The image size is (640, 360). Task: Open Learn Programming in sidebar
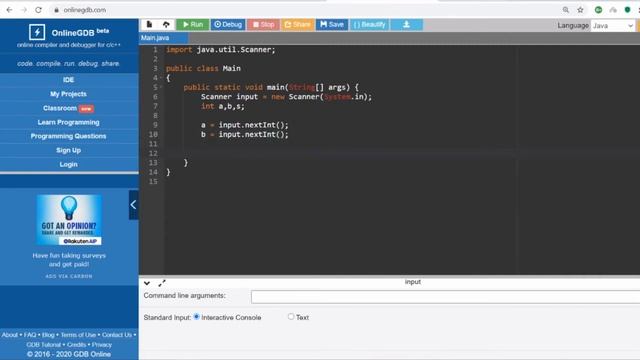69,122
